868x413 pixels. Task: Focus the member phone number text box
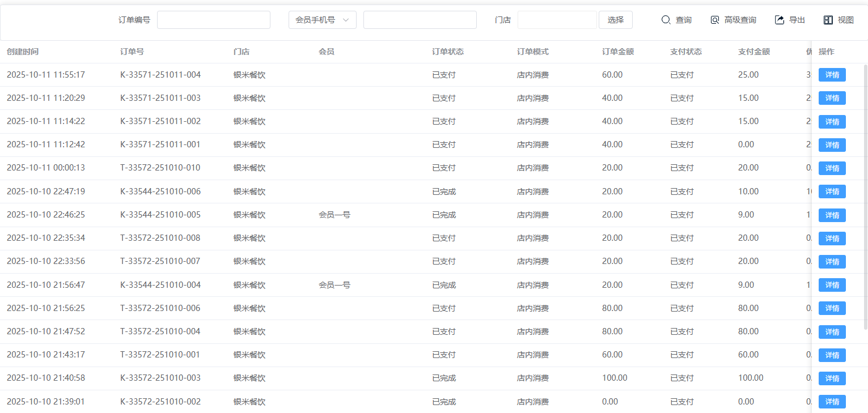click(x=420, y=20)
